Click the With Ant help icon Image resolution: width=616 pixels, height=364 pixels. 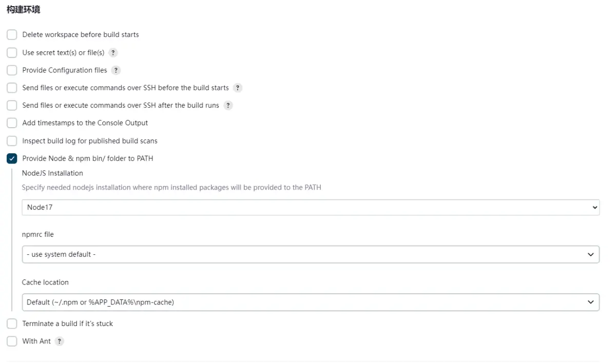point(60,341)
